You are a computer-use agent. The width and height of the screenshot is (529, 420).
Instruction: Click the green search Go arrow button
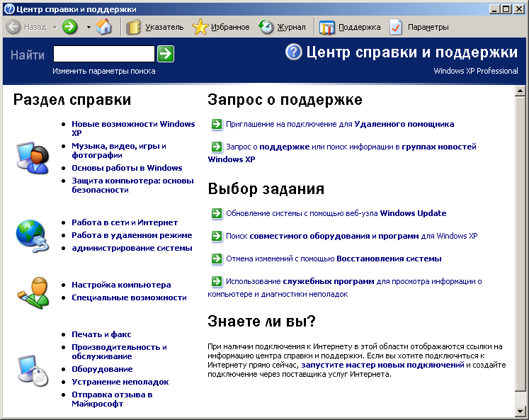tap(166, 54)
